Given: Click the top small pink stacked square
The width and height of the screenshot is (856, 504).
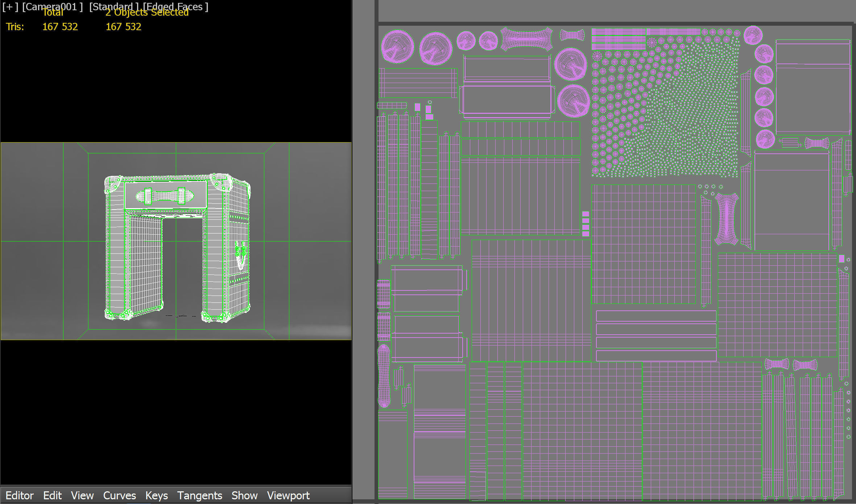Looking at the screenshot, I should coord(585,214).
